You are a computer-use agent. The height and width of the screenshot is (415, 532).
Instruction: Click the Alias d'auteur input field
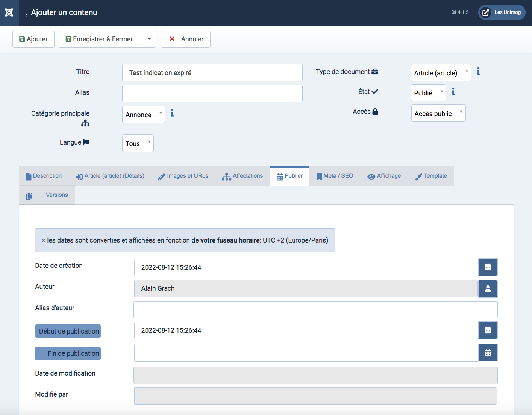[315, 310]
